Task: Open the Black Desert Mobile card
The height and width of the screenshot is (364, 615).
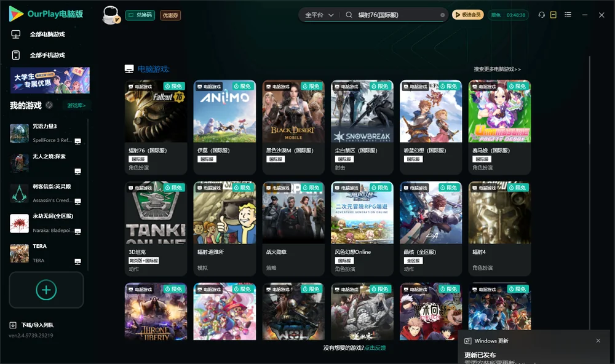Action: (293, 127)
